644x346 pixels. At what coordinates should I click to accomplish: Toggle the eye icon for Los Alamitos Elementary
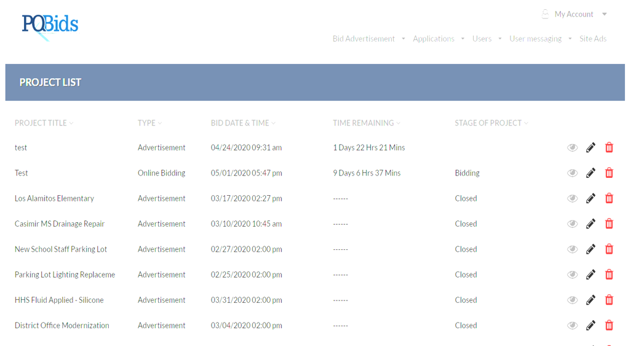(572, 198)
